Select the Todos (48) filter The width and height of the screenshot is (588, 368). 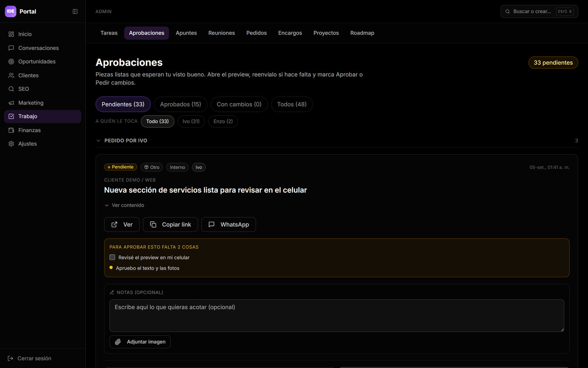(x=292, y=104)
